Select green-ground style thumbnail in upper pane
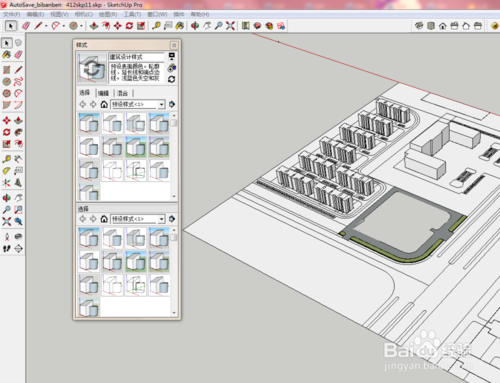The width and height of the screenshot is (500, 383). click(x=136, y=147)
